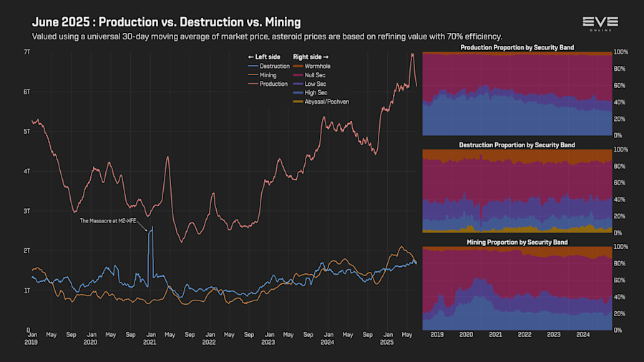
Task: Click the 'Low Sec' legend label
Action: 316,84
